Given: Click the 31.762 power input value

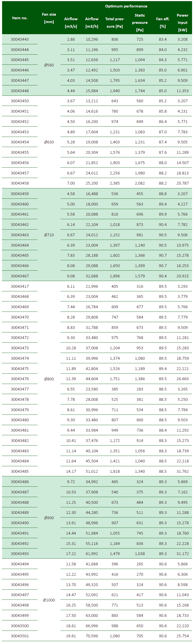Looking at the screenshot, I should [x=182, y=471].
